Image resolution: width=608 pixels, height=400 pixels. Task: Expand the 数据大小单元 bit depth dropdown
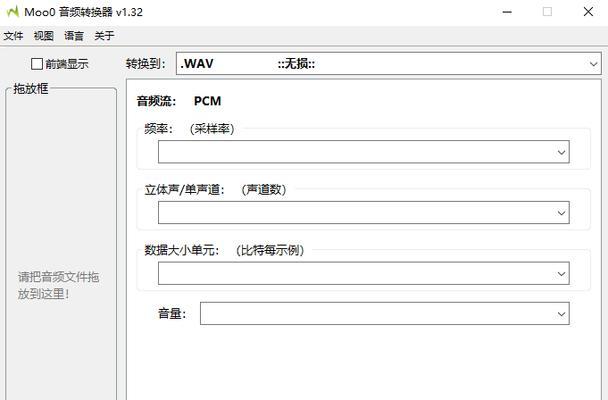click(364, 273)
